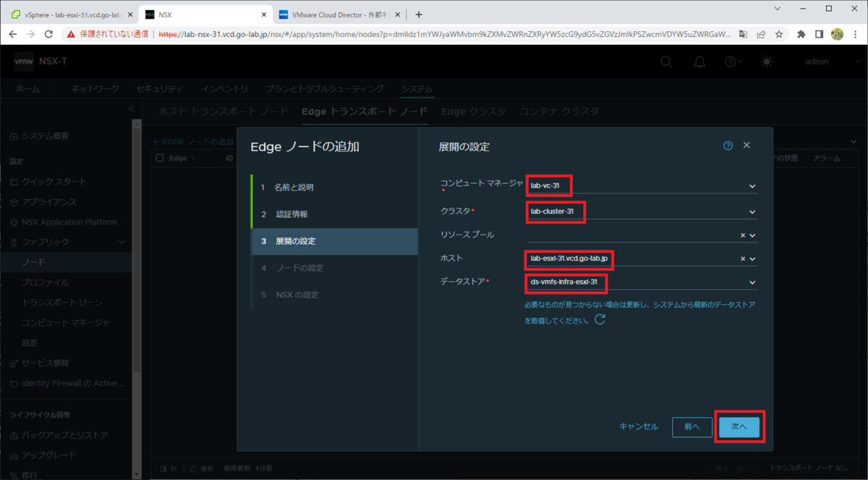Close the Edge ノードの追加 dialog with X
Image resolution: width=868 pixels, height=480 pixels.
pyautogui.click(x=746, y=146)
